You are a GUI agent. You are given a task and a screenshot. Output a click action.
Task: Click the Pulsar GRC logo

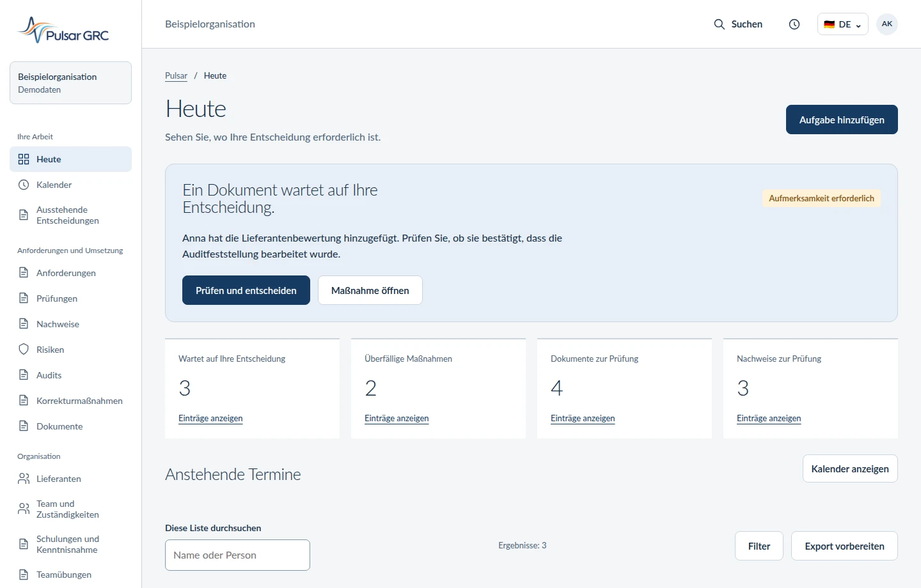(63, 30)
